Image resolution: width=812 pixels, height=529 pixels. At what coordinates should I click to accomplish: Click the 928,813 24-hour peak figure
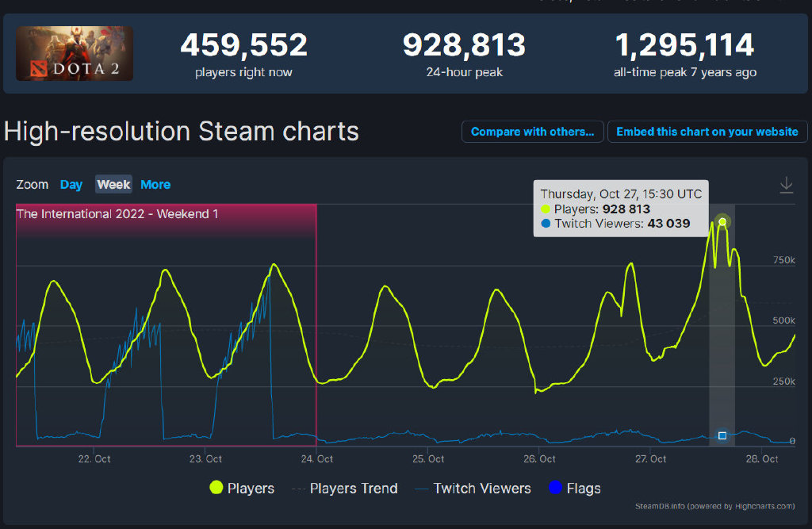464,45
